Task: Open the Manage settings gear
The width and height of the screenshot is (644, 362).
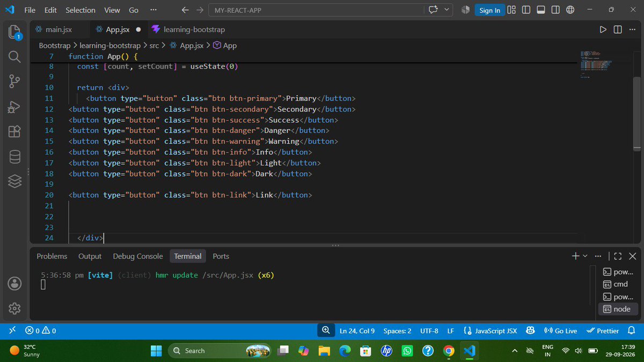Action: (14, 308)
